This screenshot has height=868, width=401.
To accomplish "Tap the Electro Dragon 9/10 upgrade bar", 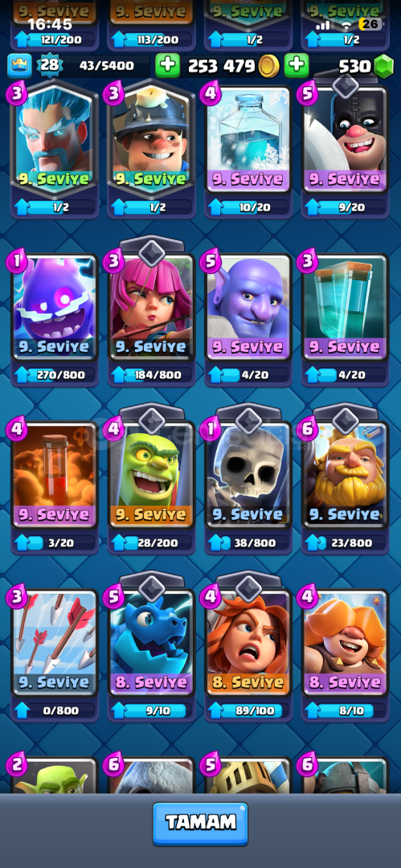I will 150,710.
